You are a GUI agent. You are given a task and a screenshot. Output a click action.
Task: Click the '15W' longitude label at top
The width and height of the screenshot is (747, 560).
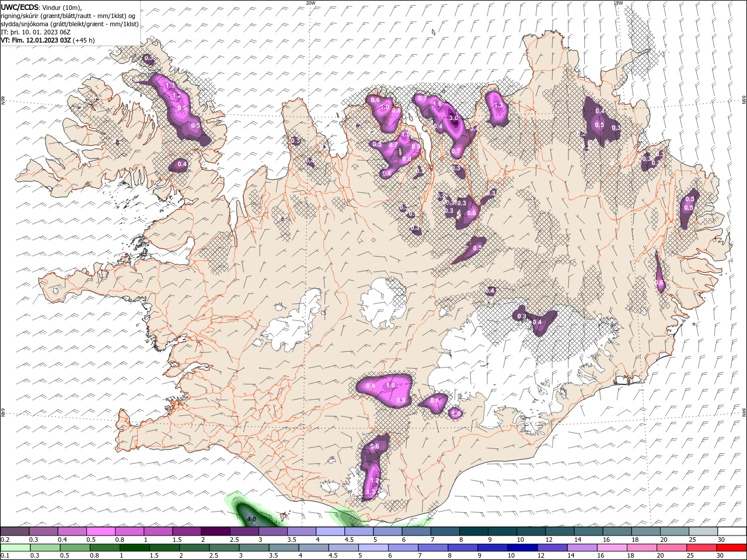pyautogui.click(x=618, y=3)
